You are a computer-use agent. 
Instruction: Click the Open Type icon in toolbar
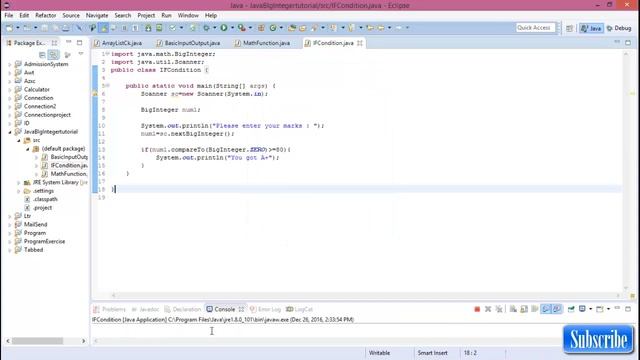coord(292,28)
